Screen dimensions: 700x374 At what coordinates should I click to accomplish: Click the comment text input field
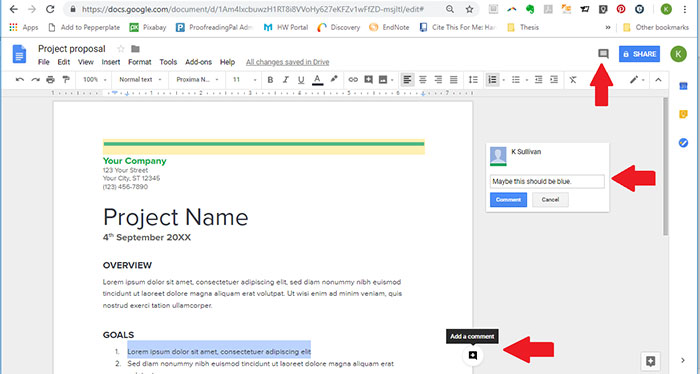click(547, 181)
